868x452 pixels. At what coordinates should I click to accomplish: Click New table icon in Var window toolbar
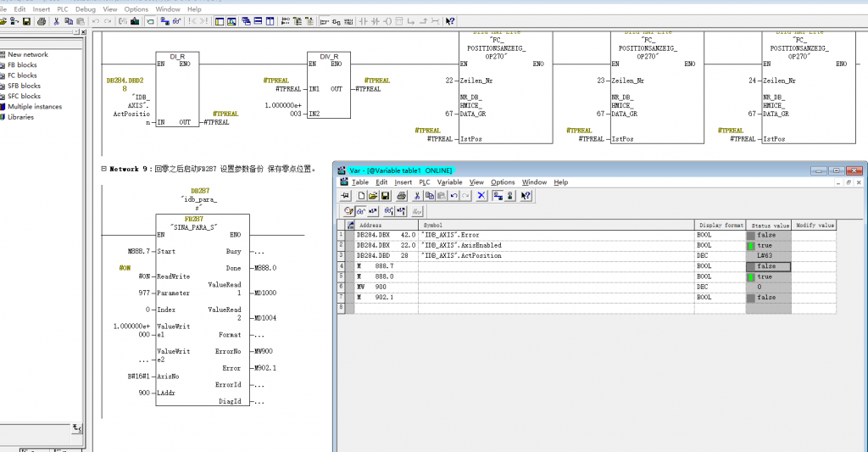(361, 196)
